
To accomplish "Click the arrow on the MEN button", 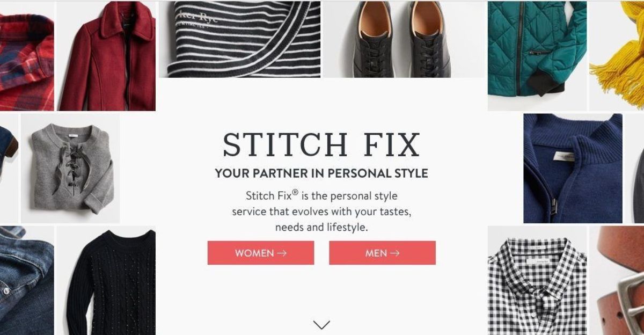I will pyautogui.click(x=394, y=253).
